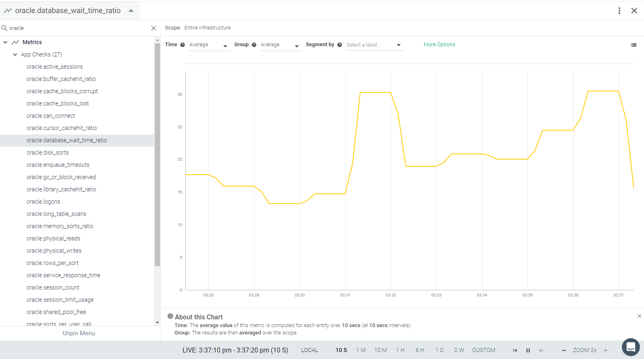Jump back to previous time interval

(x=515, y=350)
